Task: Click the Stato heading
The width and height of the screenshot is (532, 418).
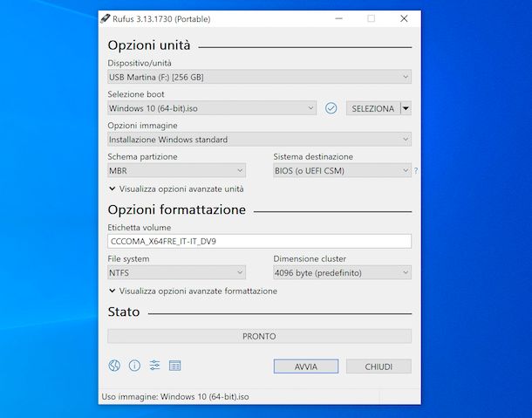Action: [x=124, y=312]
